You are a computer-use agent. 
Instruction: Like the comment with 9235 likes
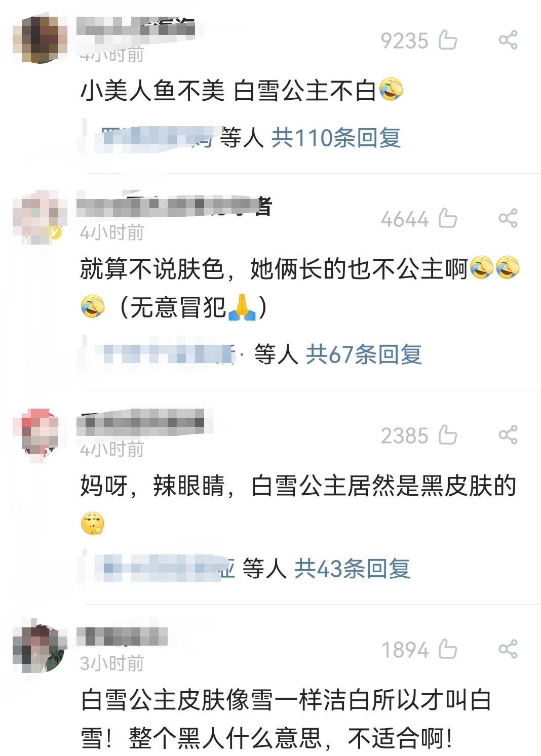click(x=448, y=40)
